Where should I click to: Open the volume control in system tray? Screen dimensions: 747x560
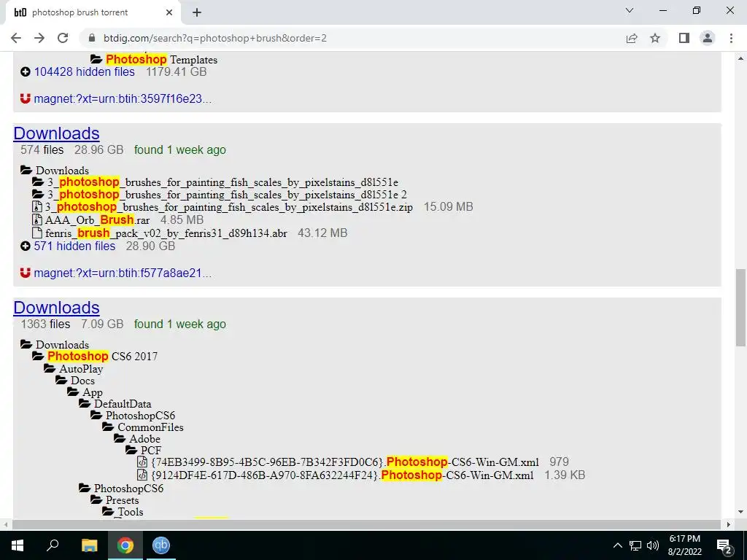(653, 545)
